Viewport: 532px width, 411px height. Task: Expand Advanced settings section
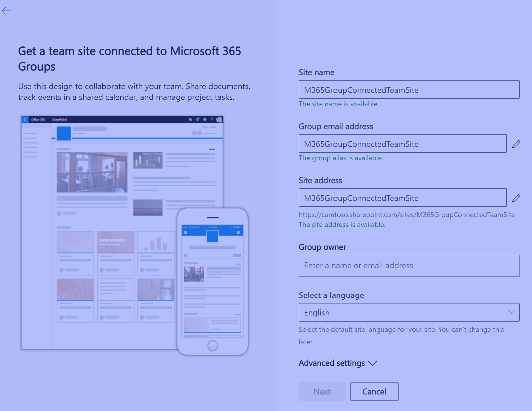338,363
